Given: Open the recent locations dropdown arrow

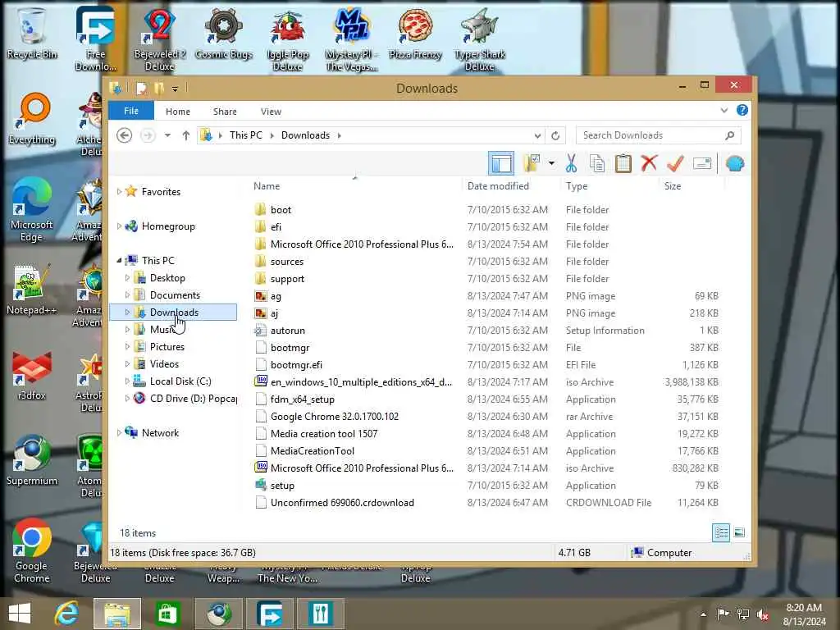Looking at the screenshot, I should coord(167,135).
